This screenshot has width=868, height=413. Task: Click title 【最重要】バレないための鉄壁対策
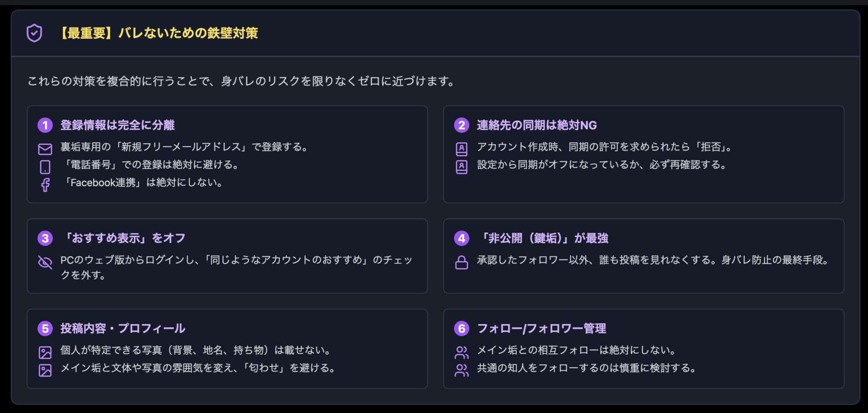point(158,33)
